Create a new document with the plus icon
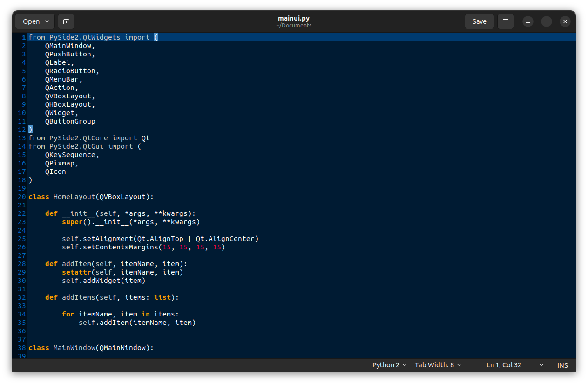Screen dimensions: 588x385 [x=66, y=21]
